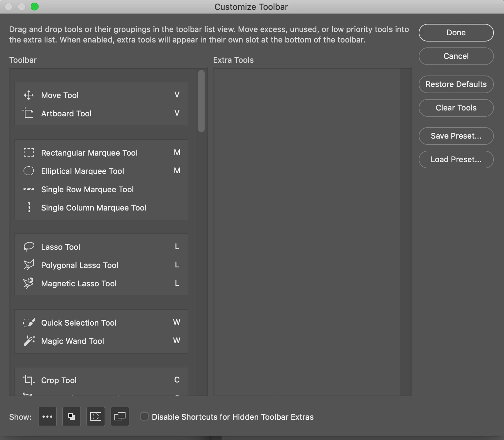Click Magnetic Lasso shortcut L
The image size is (504, 440).
coord(177,283)
